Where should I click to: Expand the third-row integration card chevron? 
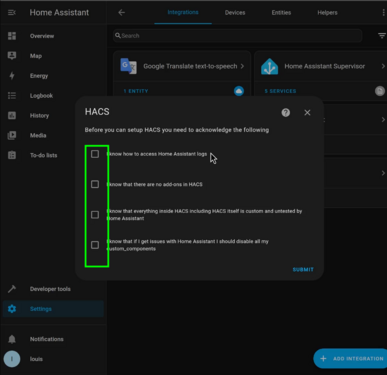pos(383,173)
